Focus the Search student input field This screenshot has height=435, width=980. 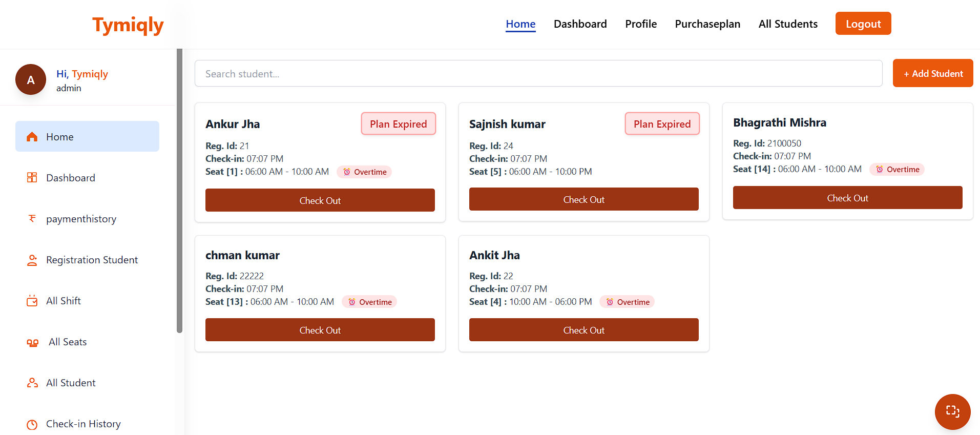[x=538, y=74]
